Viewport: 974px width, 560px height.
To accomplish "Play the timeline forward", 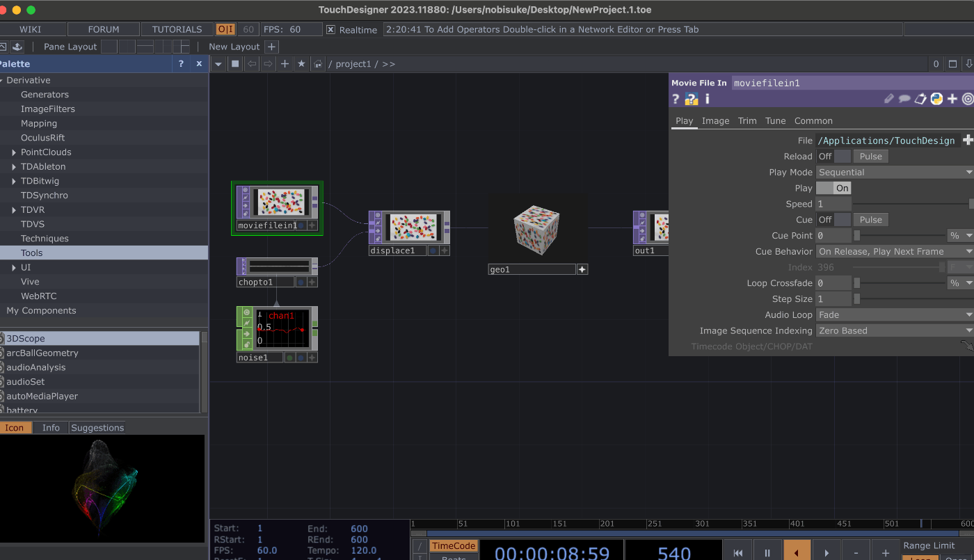I will (x=827, y=553).
